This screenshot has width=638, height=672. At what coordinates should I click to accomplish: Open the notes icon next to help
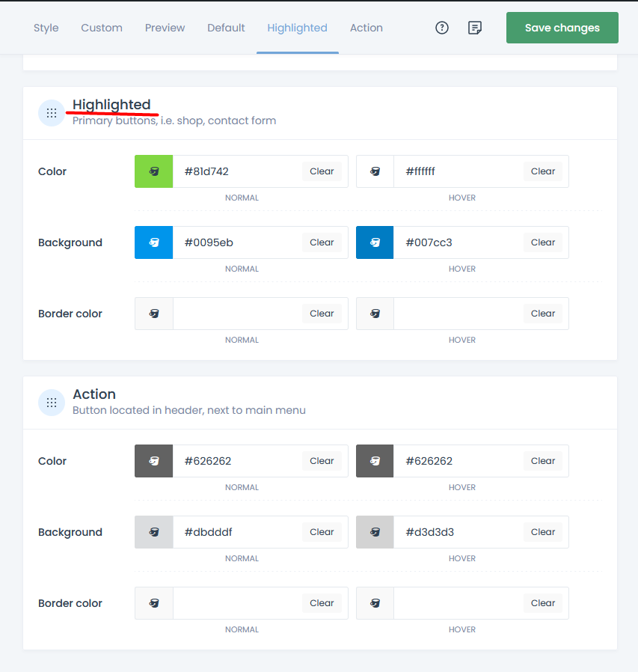click(x=474, y=27)
